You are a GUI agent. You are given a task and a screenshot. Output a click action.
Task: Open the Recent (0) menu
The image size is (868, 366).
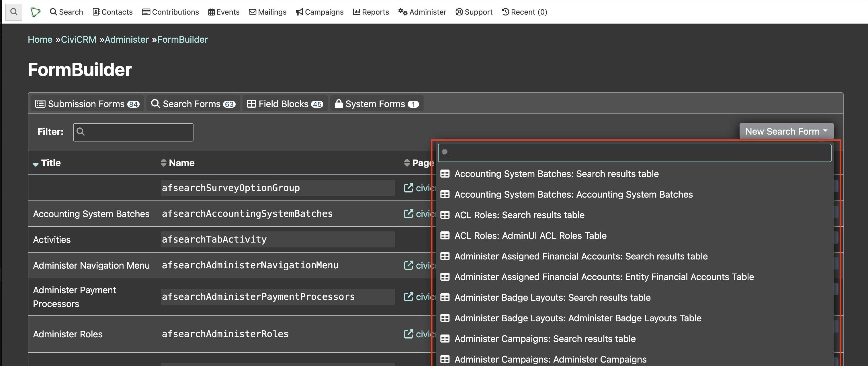click(x=524, y=12)
